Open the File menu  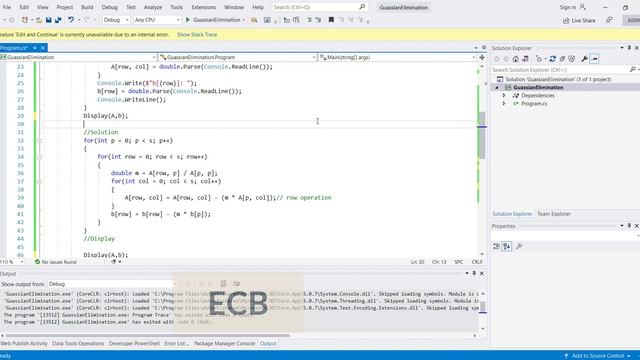pos(7,7)
